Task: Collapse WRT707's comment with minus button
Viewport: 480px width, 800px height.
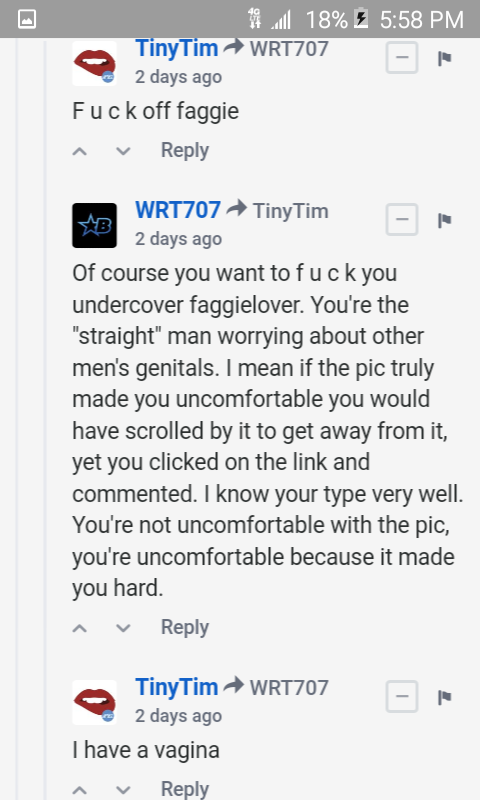Action: pos(402,219)
